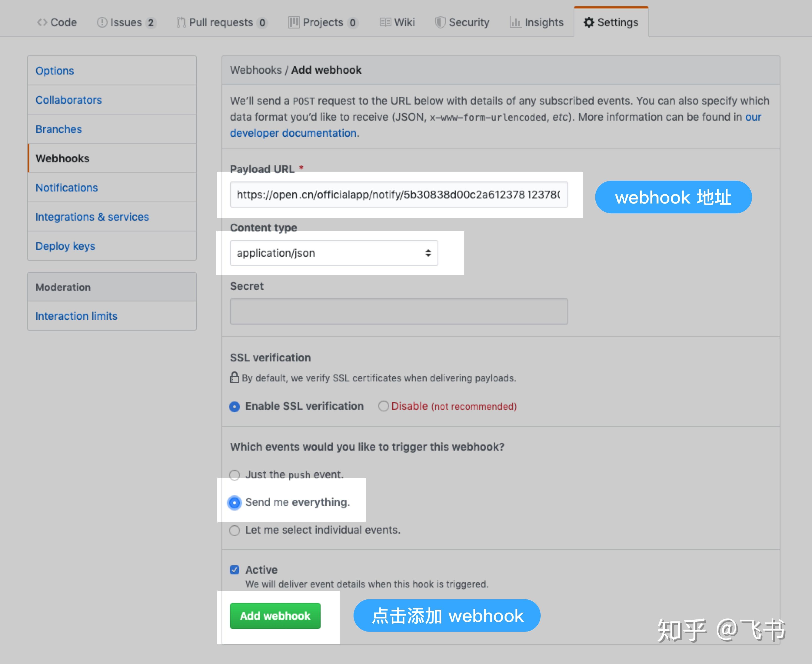812x664 pixels.
Task: Click the Projects board icon
Action: click(x=294, y=23)
